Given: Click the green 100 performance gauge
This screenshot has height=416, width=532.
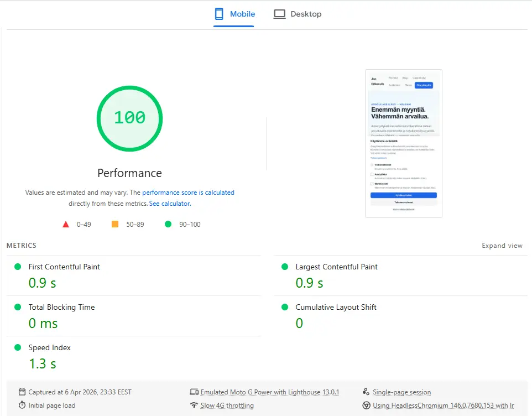Looking at the screenshot, I should tap(129, 118).
